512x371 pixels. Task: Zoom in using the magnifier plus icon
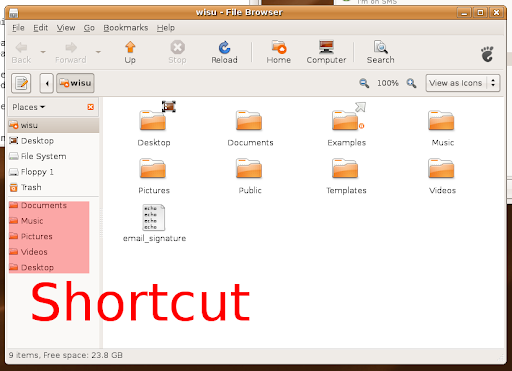click(411, 83)
